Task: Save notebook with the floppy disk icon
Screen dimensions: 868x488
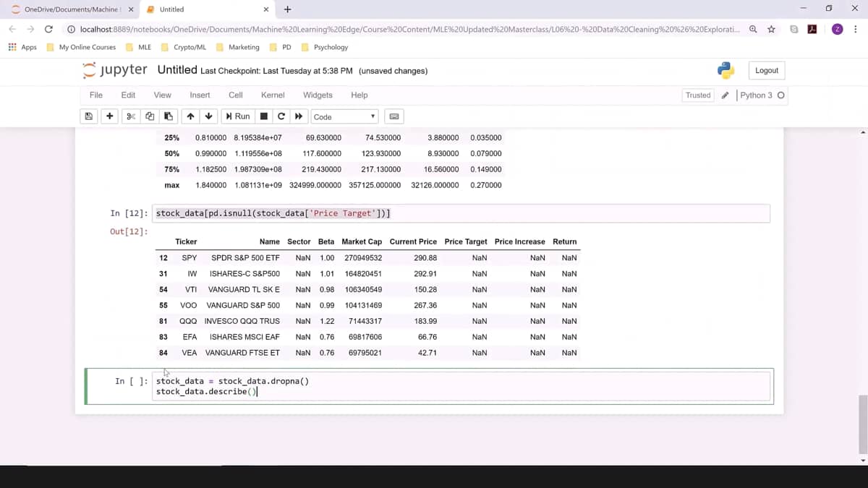Action: coord(89,116)
